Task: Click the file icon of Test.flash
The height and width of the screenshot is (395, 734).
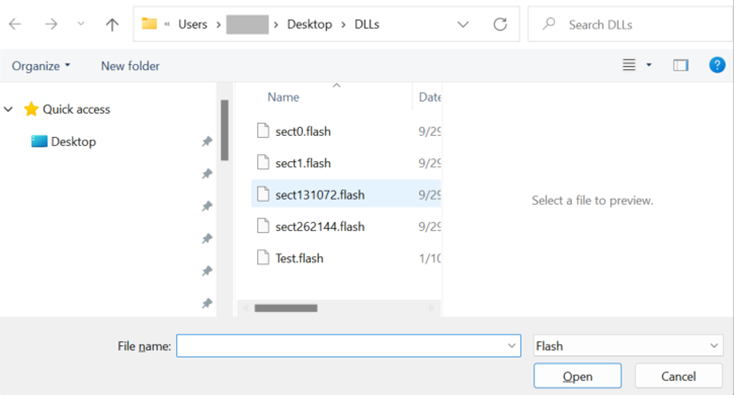Action: click(x=263, y=257)
